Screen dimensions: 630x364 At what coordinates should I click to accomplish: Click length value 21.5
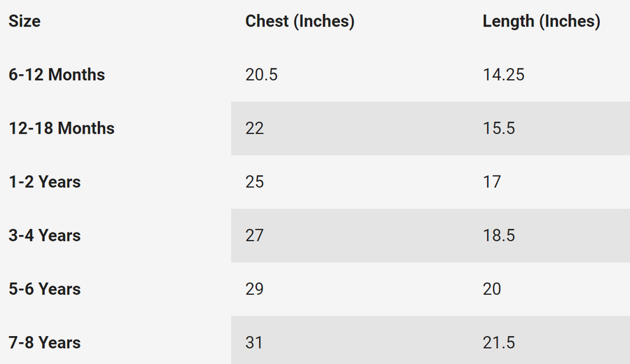tap(498, 343)
